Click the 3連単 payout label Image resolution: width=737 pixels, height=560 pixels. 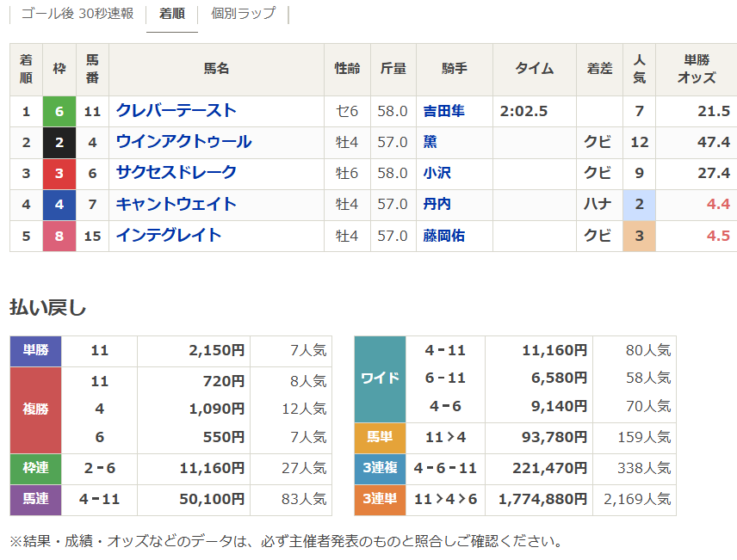click(380, 500)
